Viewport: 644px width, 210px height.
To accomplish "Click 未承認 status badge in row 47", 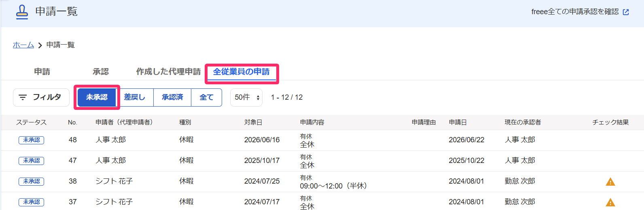I will coord(31,161).
